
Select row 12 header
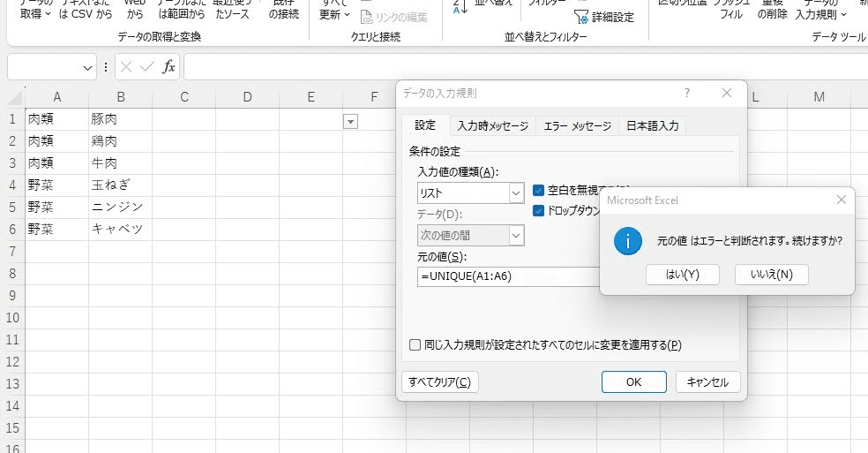[x=12, y=361]
